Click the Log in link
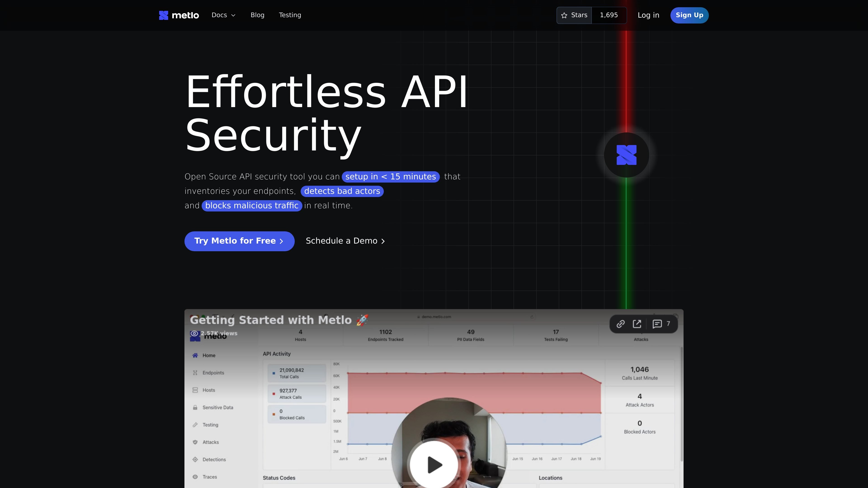 pos(648,15)
